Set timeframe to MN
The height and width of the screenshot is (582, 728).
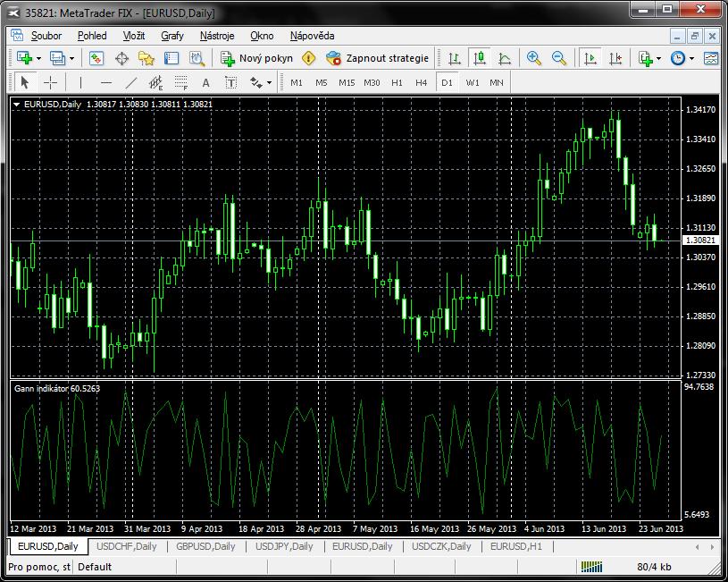click(x=497, y=83)
